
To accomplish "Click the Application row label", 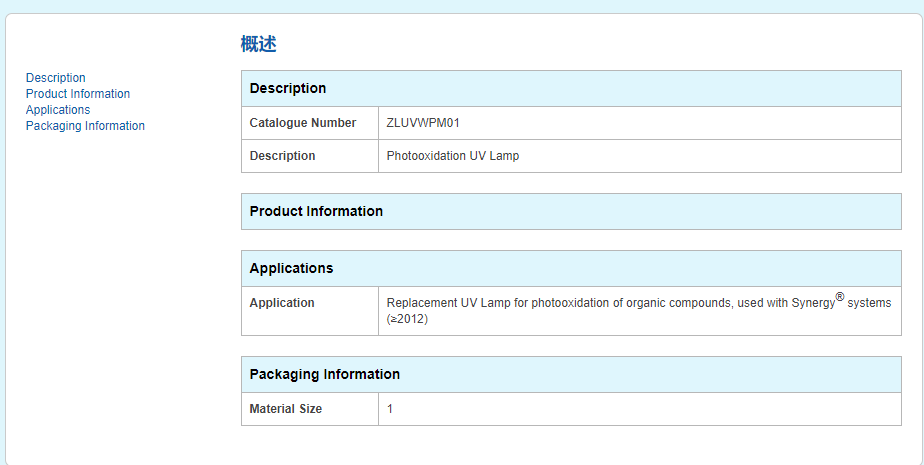I will pyautogui.click(x=282, y=303).
